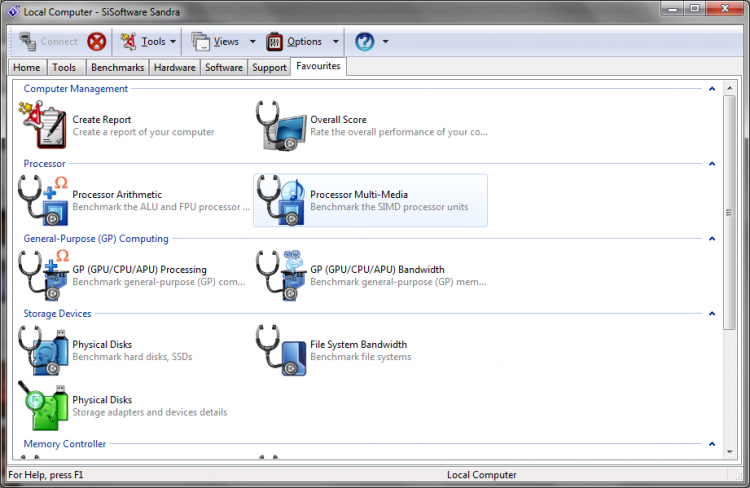This screenshot has width=750, height=488.
Task: Switch to the Software tab
Action: (224, 67)
